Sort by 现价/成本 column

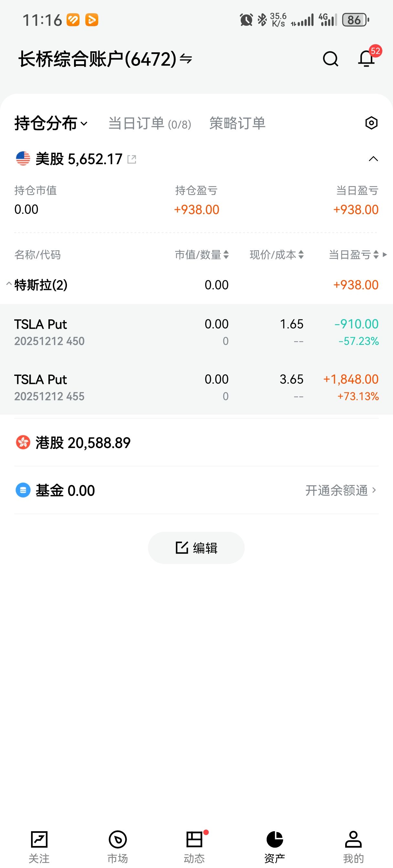point(277,255)
